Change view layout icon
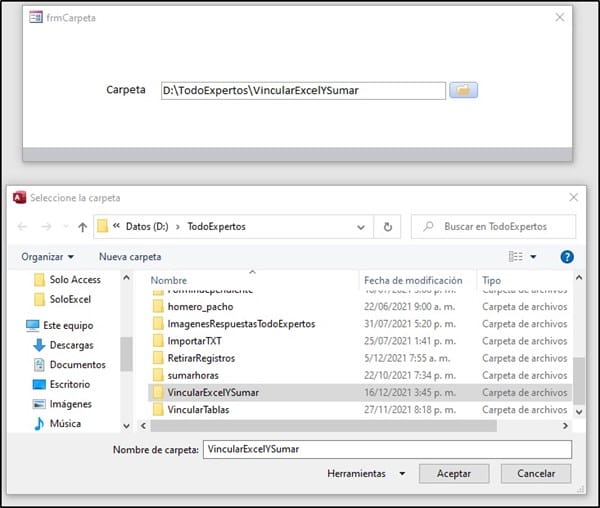The image size is (600, 508). tap(516, 257)
